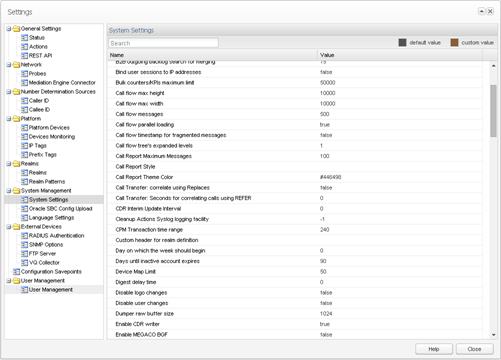Click in the Search input field
The width and height of the screenshot is (501, 360).
163,43
